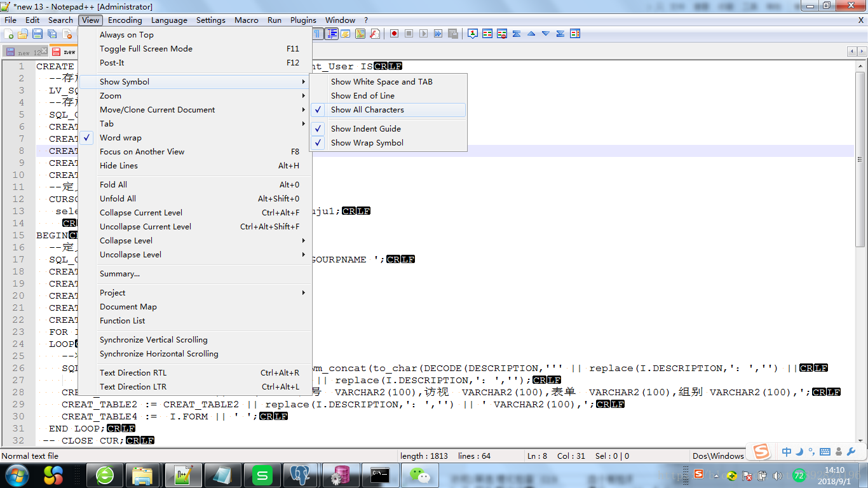The image size is (868, 488).
Task: Click the blue down-arrow icon in toolbar
Action: coord(546,34)
